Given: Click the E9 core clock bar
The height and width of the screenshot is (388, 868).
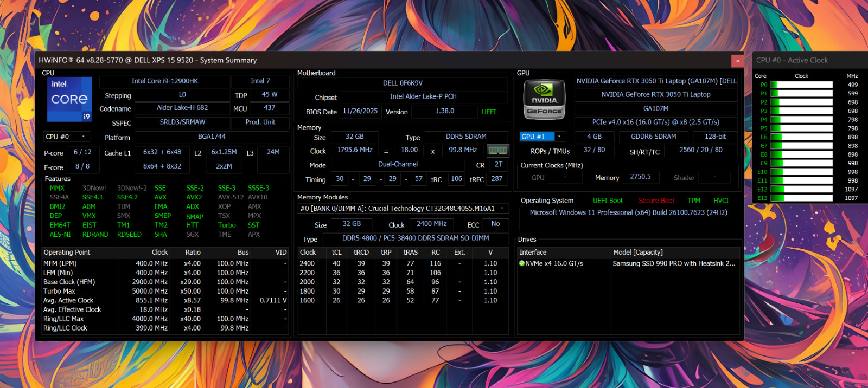Looking at the screenshot, I should pyautogui.click(x=801, y=163).
